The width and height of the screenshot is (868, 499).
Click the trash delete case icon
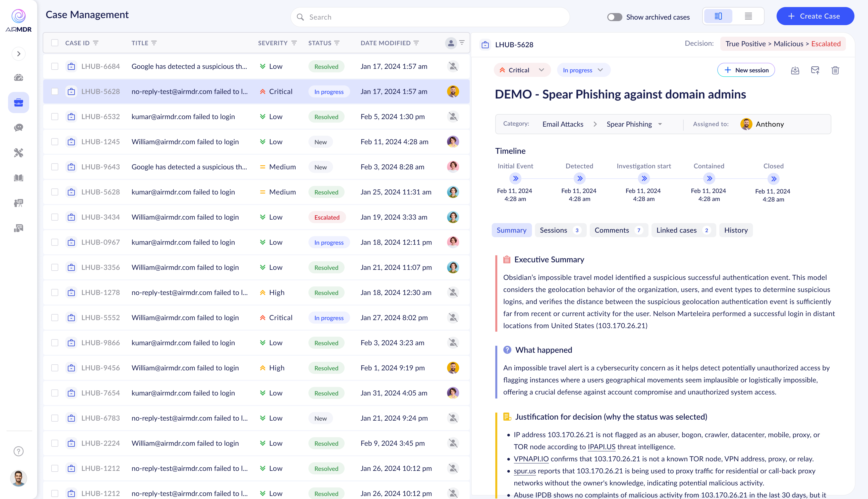coord(835,70)
